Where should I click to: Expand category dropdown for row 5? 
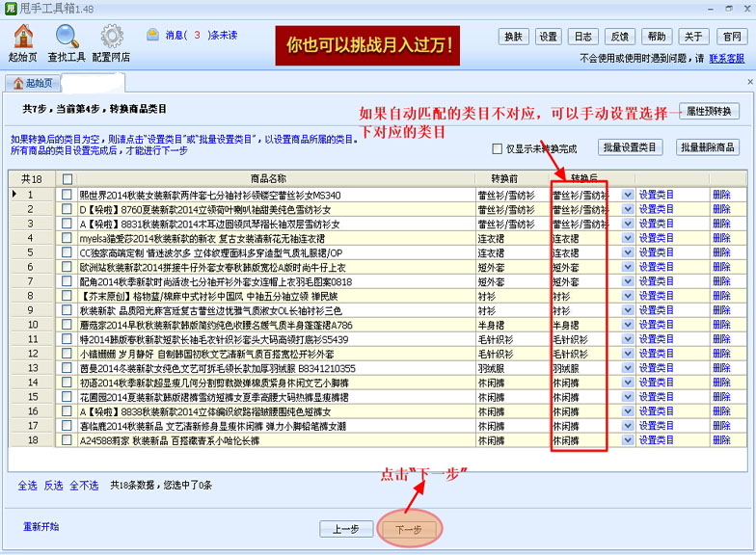(x=627, y=252)
